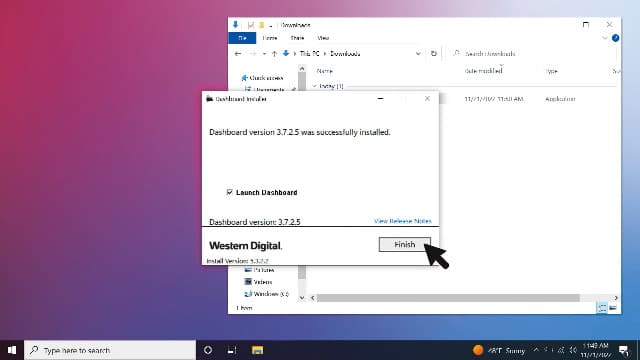Select Videos in the navigation pane
The width and height of the screenshot is (640, 360).
coord(258,282)
